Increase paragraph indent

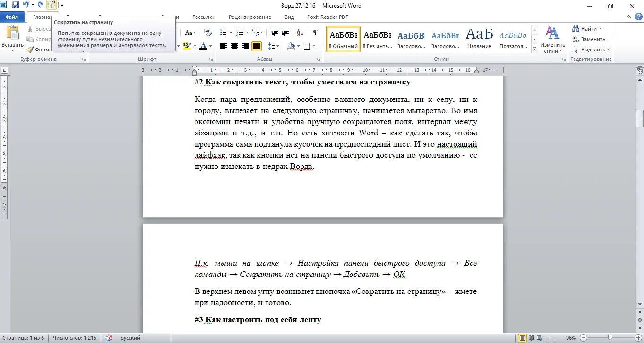pos(285,33)
